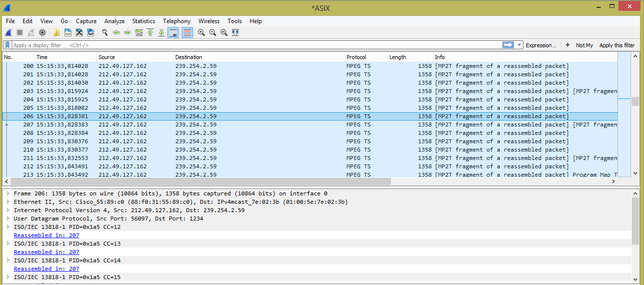Image resolution: width=644 pixels, height=285 pixels.
Task: Expand the Ethernet II tree node
Action: coord(8,202)
